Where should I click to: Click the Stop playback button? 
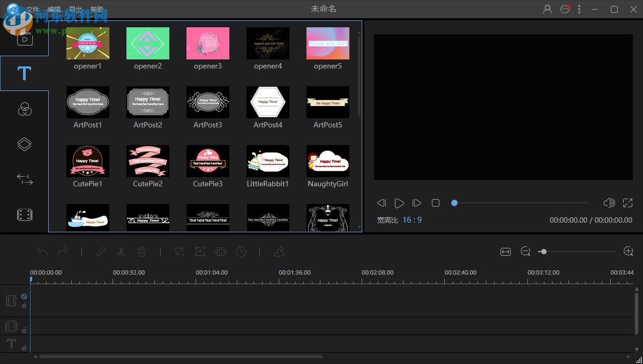click(436, 203)
